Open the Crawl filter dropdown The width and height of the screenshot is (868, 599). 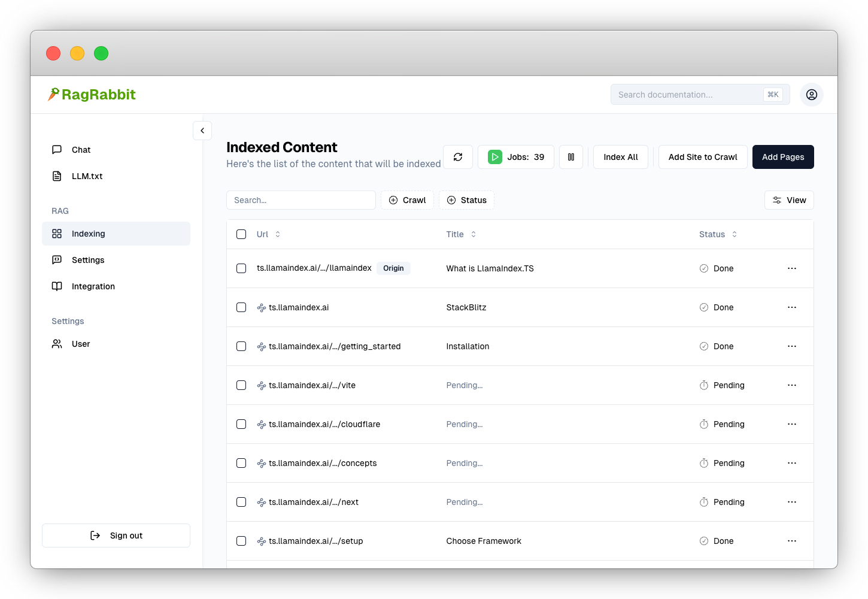pos(407,200)
